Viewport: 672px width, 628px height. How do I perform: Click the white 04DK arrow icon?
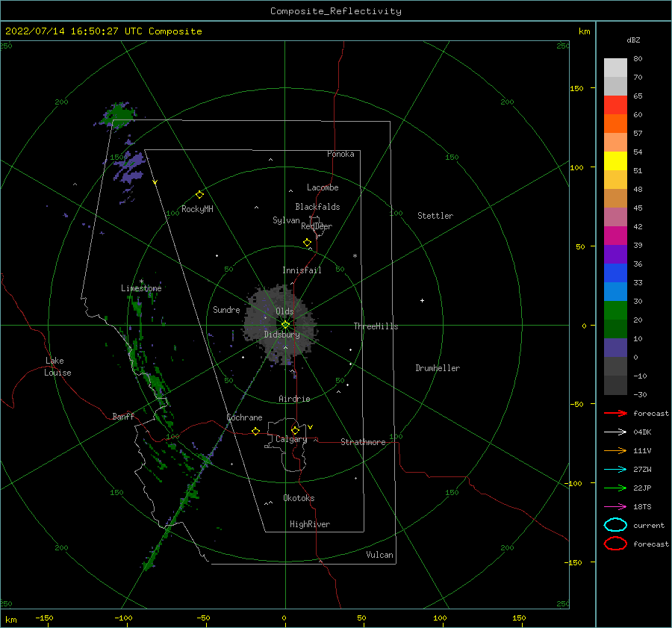[615, 432]
